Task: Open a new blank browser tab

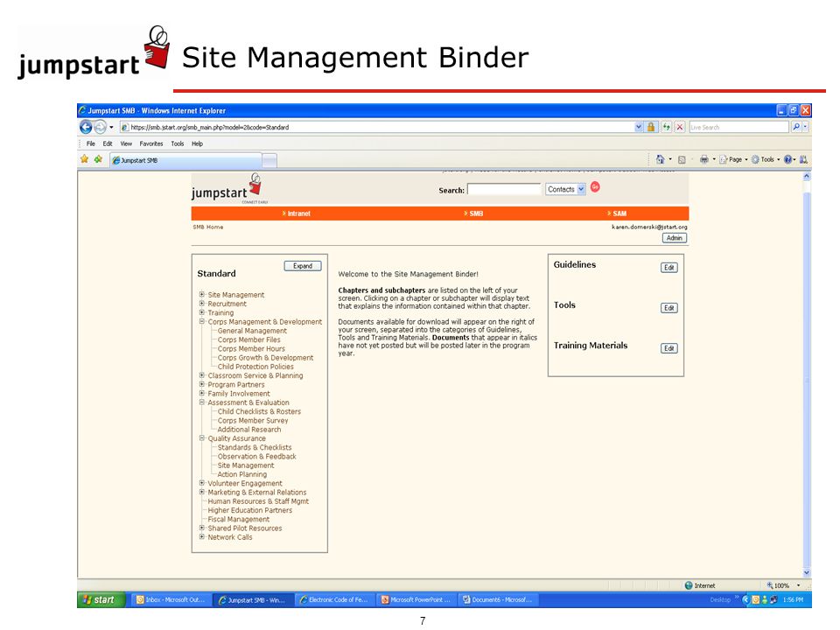Action: (x=269, y=160)
